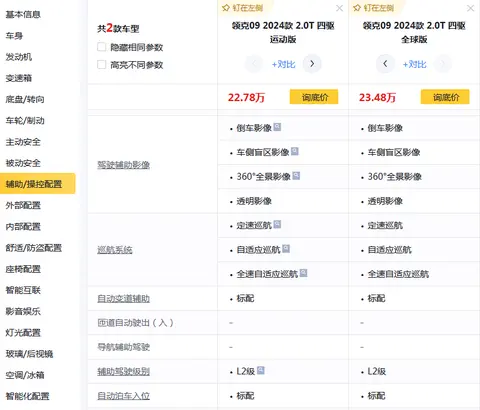Enable the 高亮不同参数 checkbox

(102, 64)
